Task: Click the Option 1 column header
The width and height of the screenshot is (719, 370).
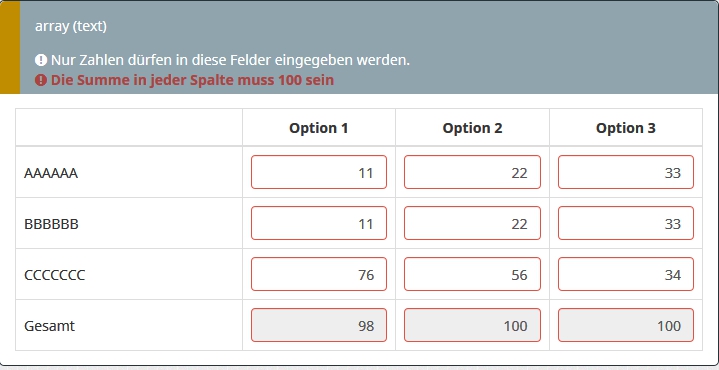Action: click(319, 128)
